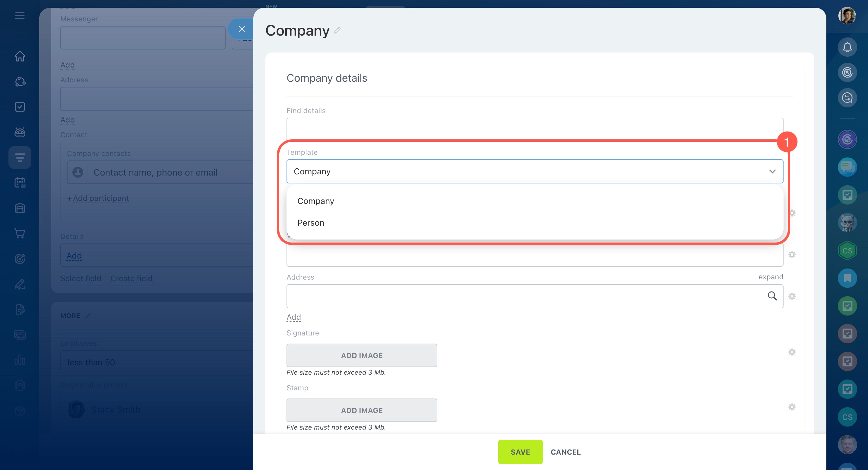The width and height of the screenshot is (868, 470).
Task: Expand the Address field details
Action: 771,277
